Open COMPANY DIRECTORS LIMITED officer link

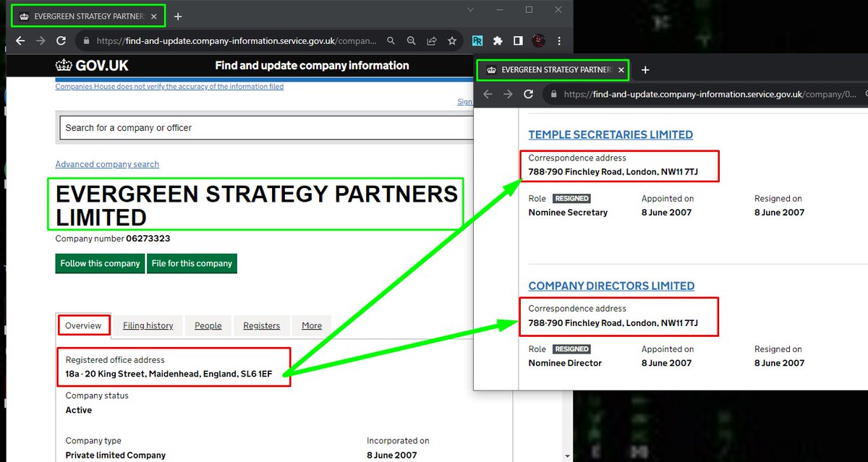611,286
